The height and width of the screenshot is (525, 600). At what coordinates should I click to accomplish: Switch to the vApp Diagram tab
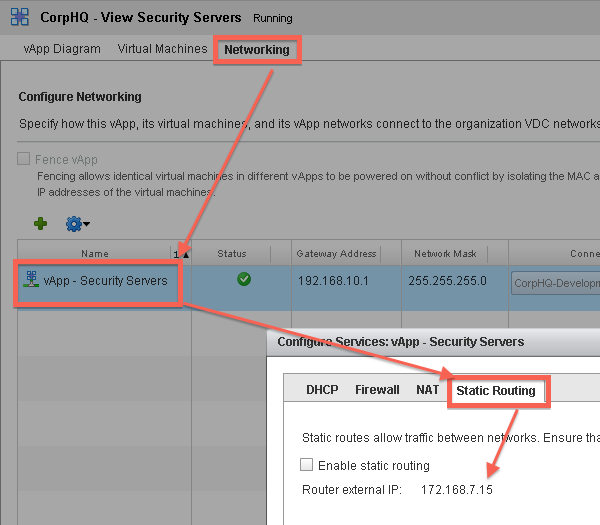click(x=62, y=49)
